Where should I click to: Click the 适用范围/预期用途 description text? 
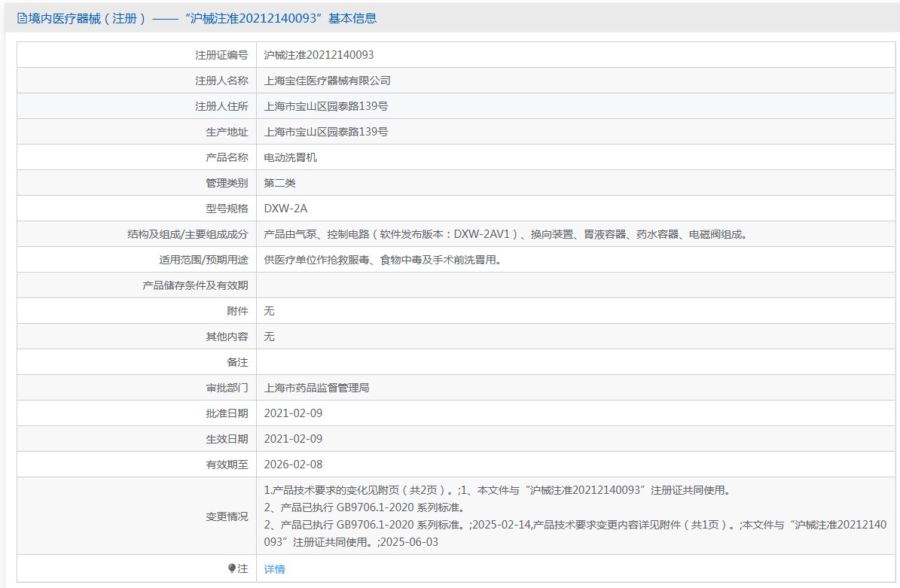(382, 260)
